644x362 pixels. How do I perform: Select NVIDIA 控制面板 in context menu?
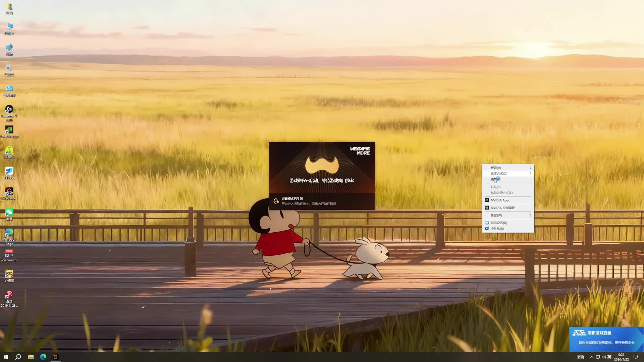point(502,208)
